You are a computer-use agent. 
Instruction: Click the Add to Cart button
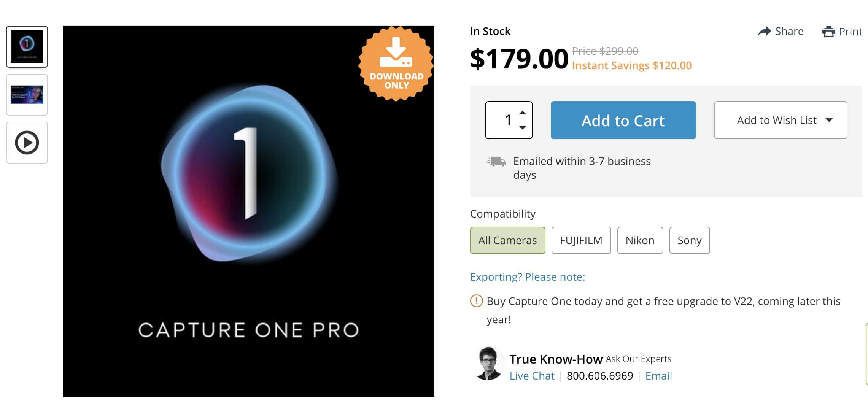(x=623, y=120)
